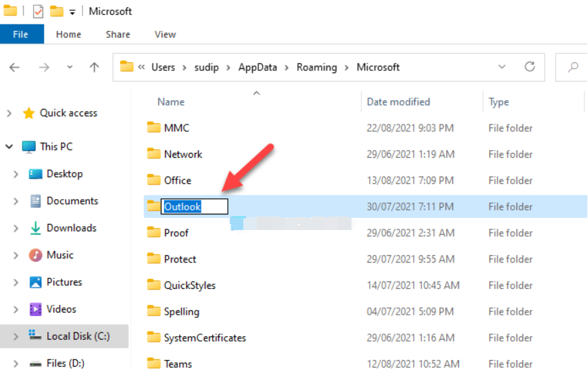
Task: Select the QuickStyles folder icon
Action: tap(153, 285)
